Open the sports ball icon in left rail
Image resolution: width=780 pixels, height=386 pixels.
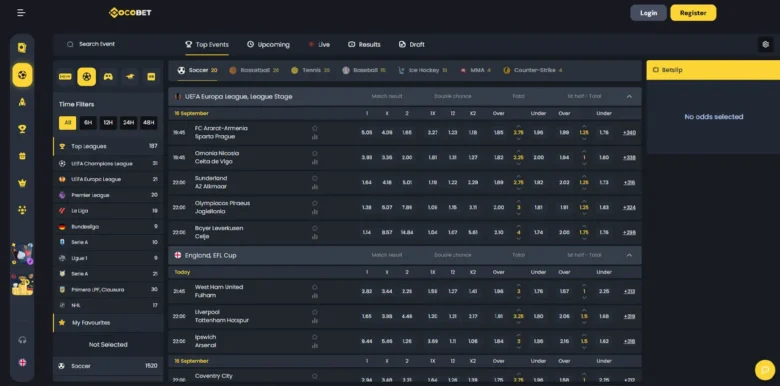(22, 75)
